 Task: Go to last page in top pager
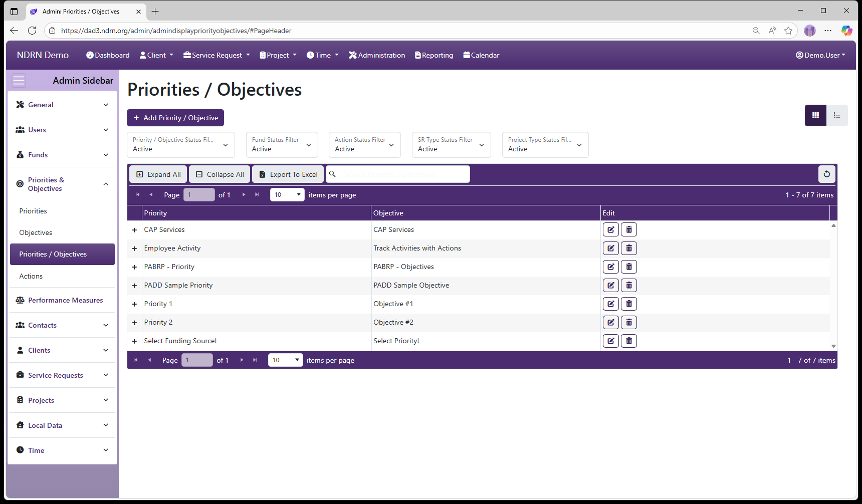[257, 195]
